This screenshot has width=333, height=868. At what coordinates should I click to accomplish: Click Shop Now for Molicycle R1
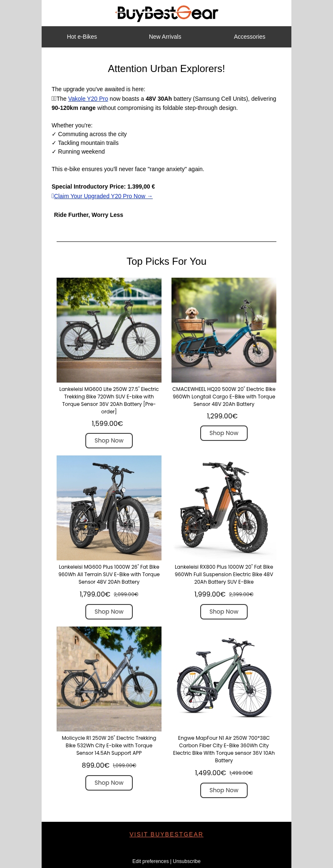click(x=109, y=783)
